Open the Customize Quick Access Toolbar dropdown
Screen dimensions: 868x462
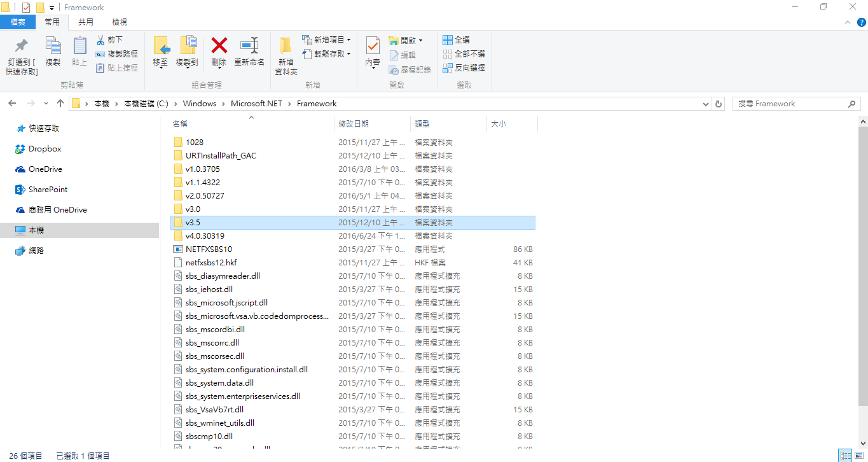52,8
